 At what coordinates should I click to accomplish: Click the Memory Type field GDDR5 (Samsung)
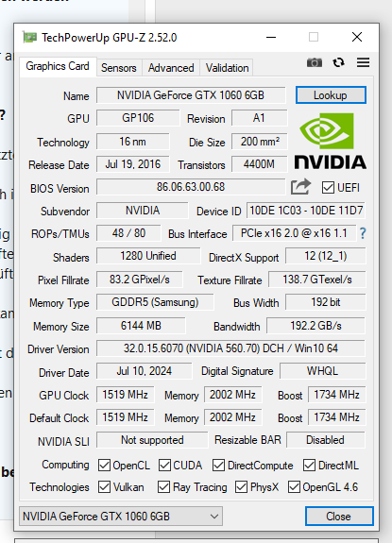tap(155, 302)
